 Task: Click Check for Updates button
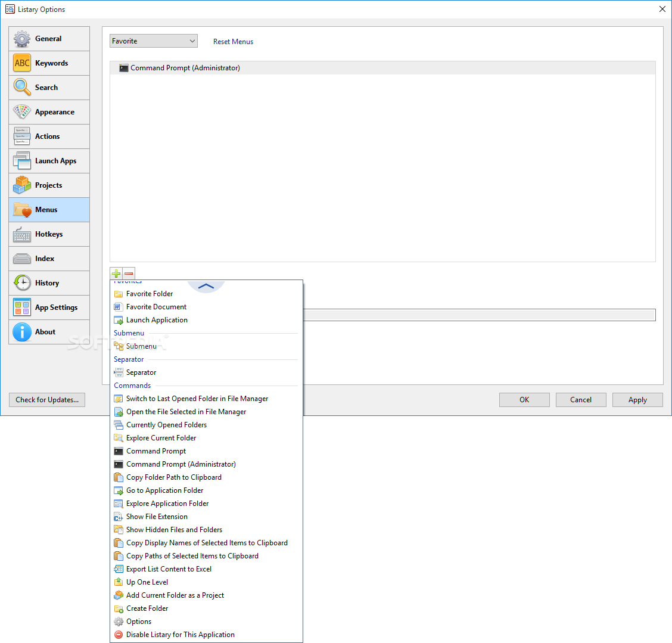pos(47,400)
